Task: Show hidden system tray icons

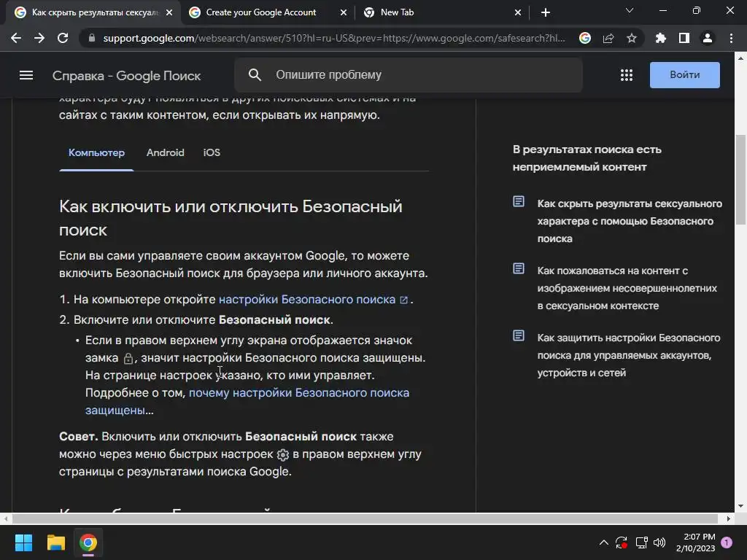Action: 603,542
